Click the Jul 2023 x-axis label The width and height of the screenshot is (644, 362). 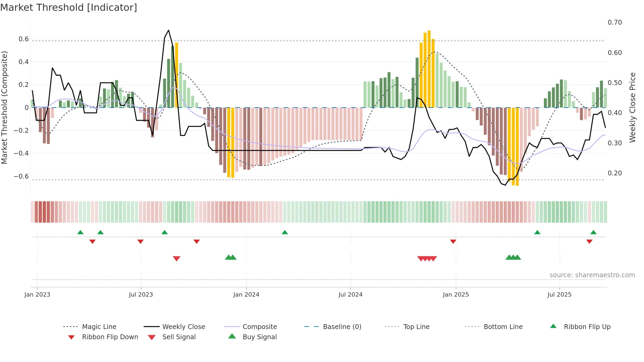[141, 295]
